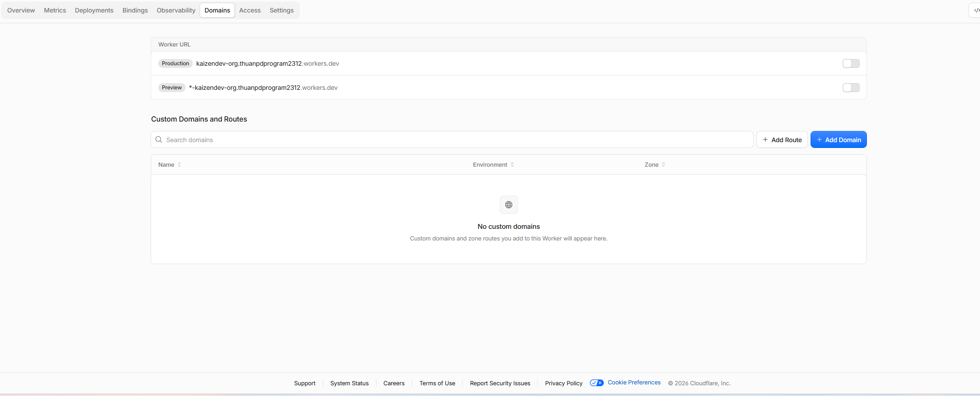Enable the Production workers.dev URL toggle

(x=851, y=63)
